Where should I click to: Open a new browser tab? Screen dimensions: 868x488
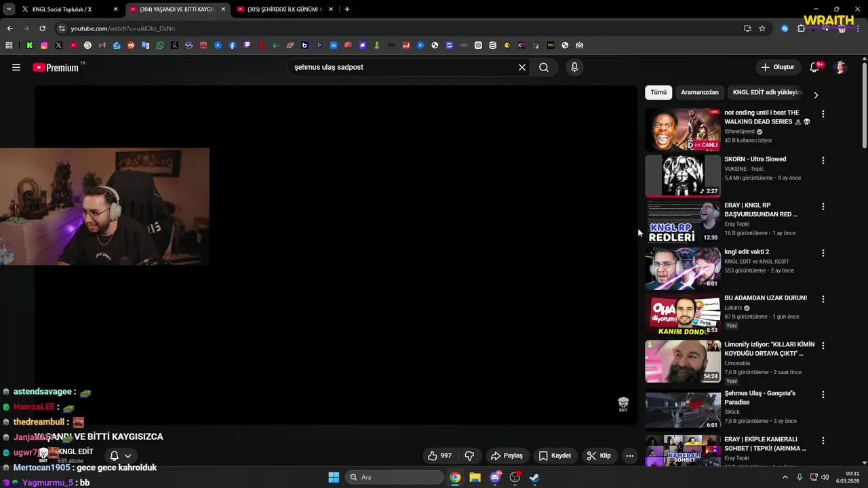click(x=347, y=9)
